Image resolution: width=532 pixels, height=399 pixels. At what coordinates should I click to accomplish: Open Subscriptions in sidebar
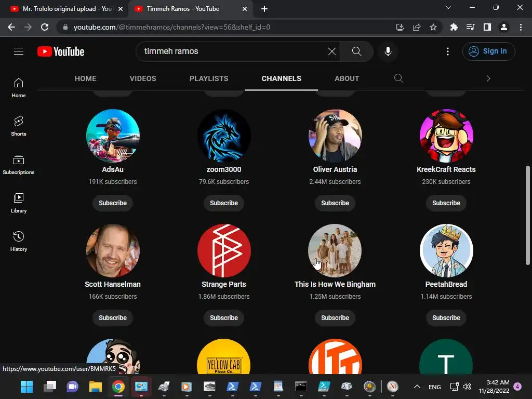point(19,165)
